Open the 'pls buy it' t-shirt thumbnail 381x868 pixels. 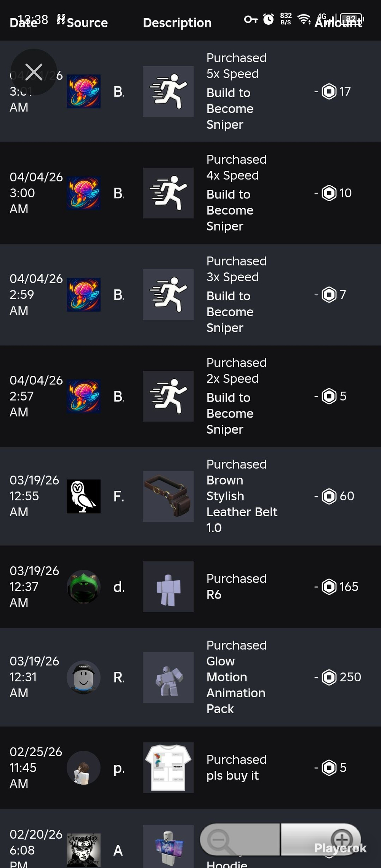click(168, 768)
